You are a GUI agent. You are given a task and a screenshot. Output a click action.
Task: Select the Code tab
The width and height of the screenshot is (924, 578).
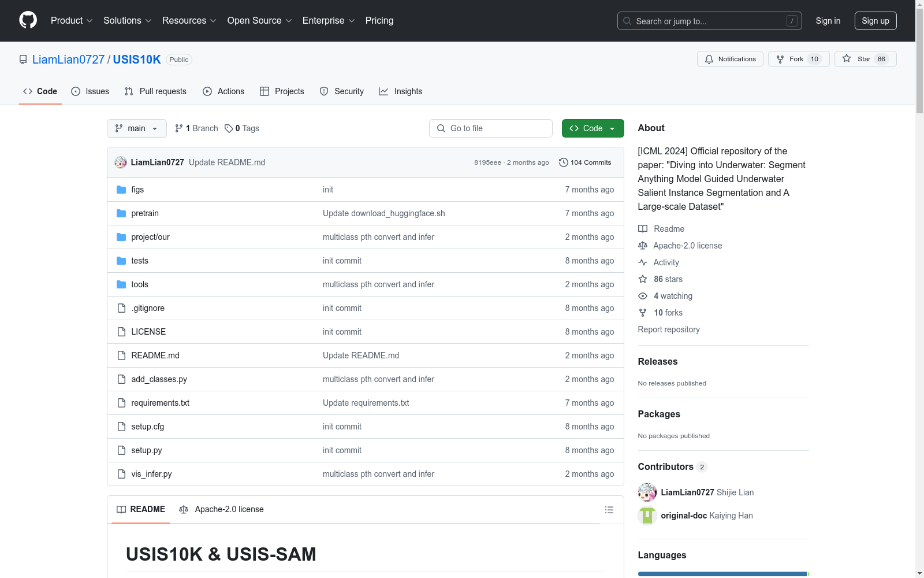[x=40, y=91]
